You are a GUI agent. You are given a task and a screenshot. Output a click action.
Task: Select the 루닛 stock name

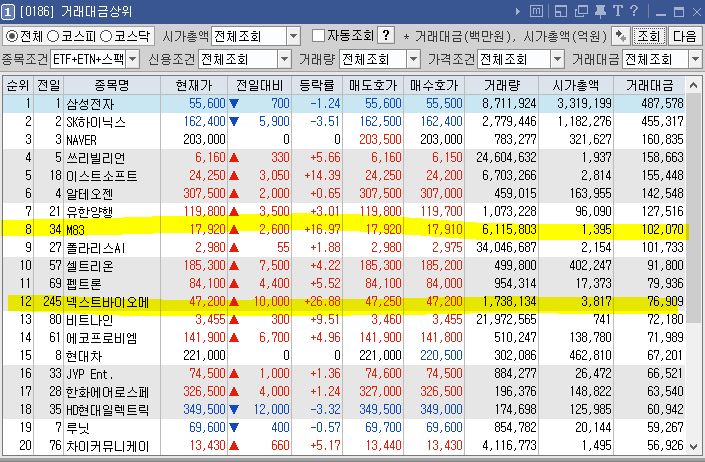point(78,428)
